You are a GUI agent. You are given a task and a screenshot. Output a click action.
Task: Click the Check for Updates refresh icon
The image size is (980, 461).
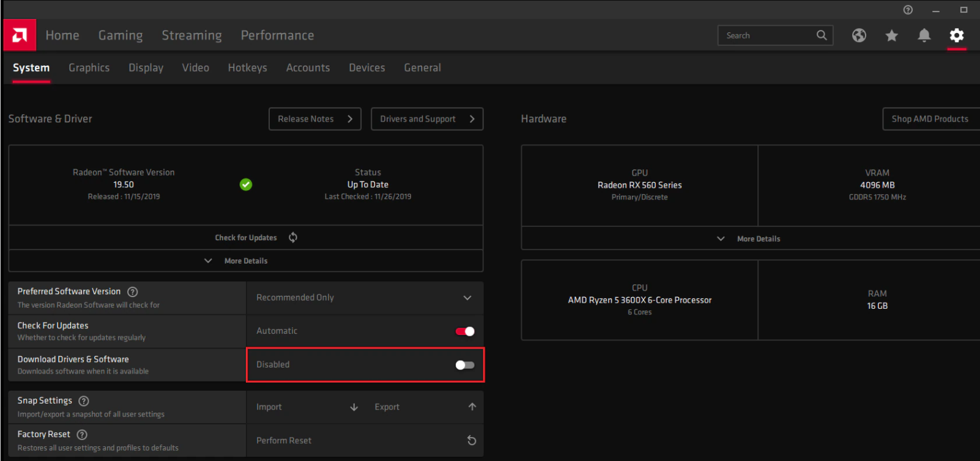(x=293, y=237)
